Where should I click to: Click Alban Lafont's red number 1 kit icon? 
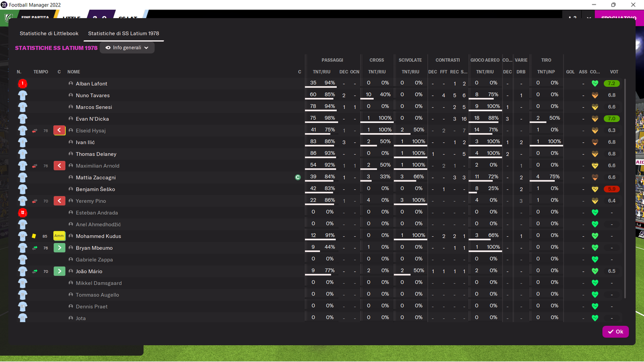[x=22, y=83]
